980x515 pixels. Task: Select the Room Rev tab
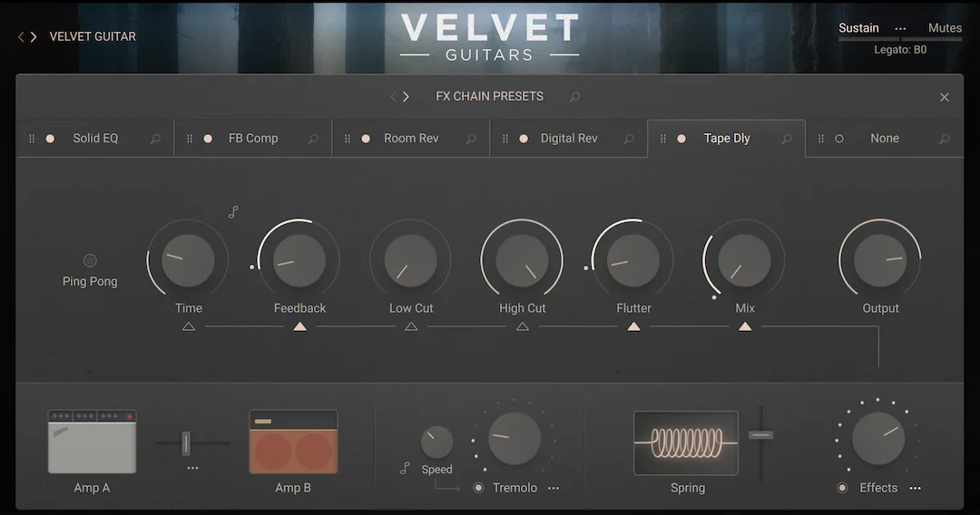411,139
